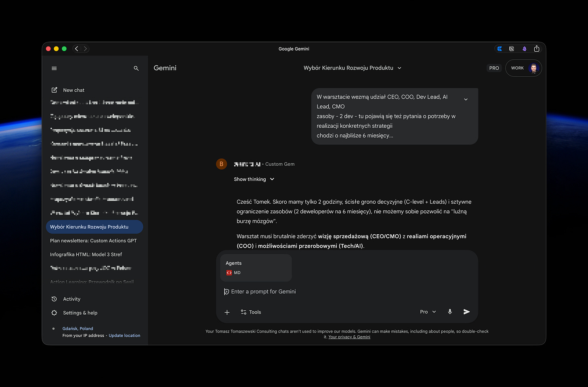This screenshot has height=387, width=588.
Task: Click the red MD file type icon
Action: point(229,273)
